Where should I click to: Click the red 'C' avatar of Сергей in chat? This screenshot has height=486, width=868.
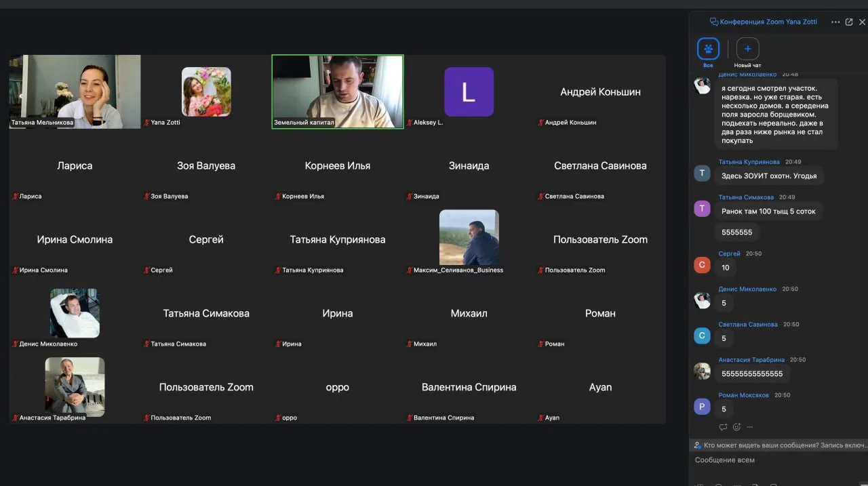[x=702, y=265]
